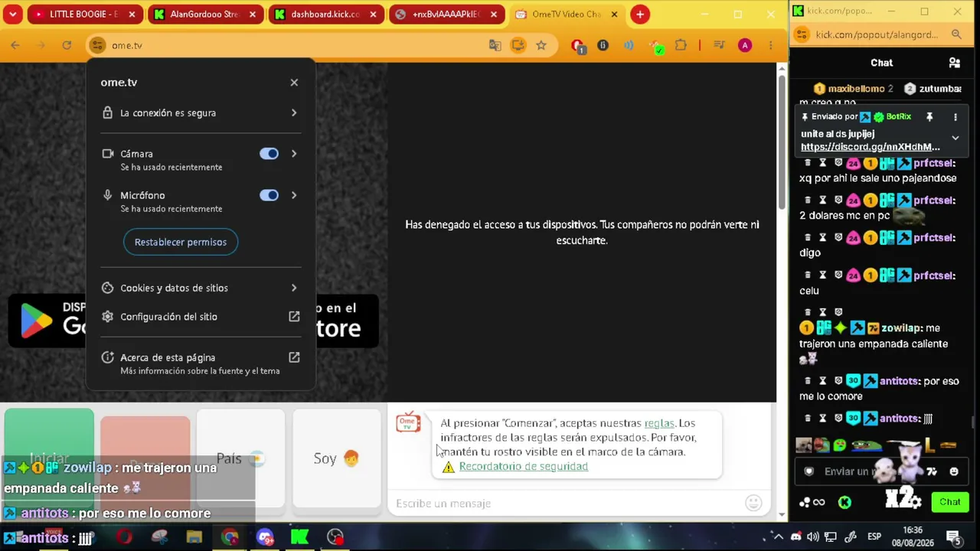Screen dimensions: 980x551
Task: Open Configuración del sitio
Action: pos(201,317)
